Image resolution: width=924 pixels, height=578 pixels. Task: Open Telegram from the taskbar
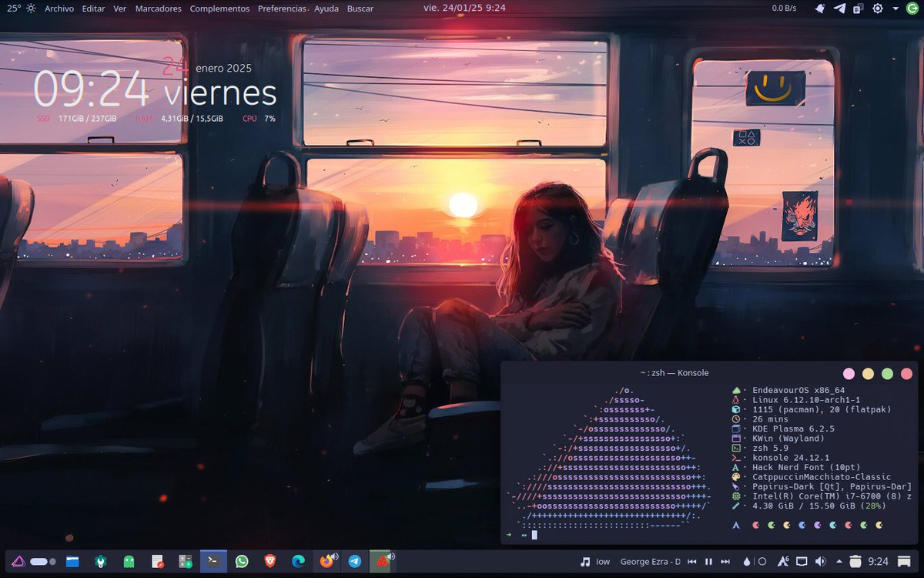(355, 561)
